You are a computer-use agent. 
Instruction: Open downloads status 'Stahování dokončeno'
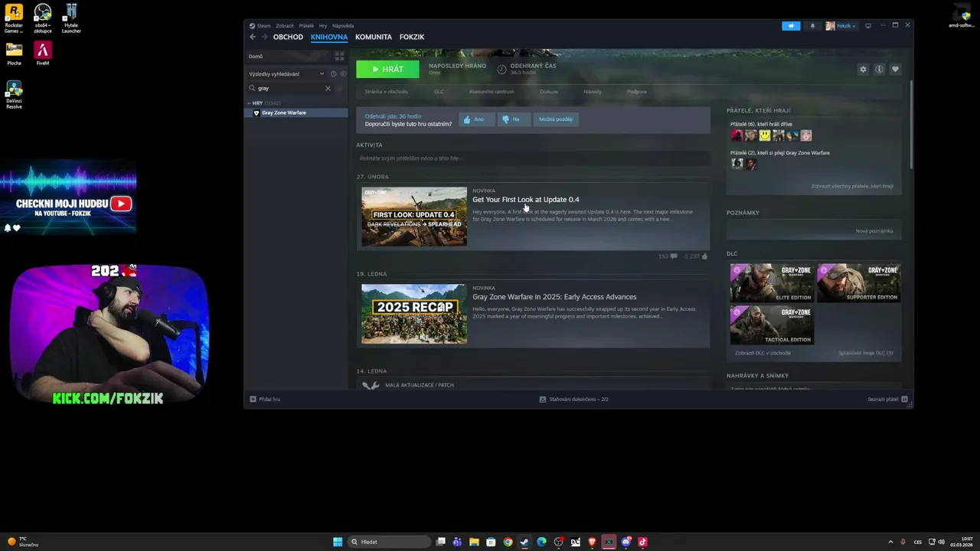pos(574,399)
